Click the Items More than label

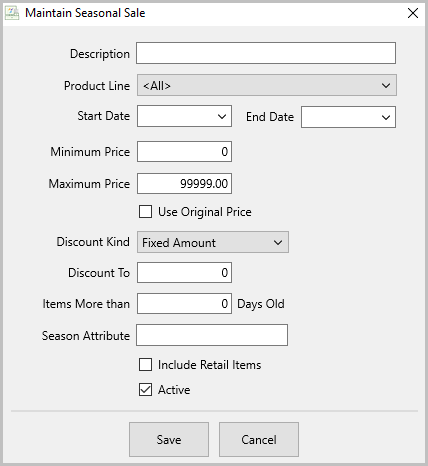point(86,304)
